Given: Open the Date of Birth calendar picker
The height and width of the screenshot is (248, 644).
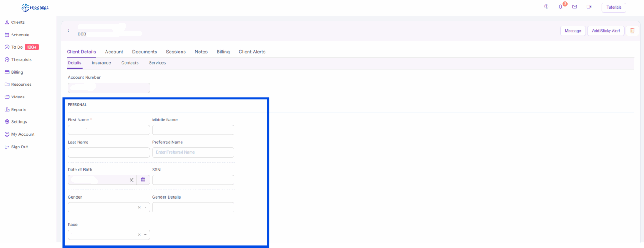Looking at the screenshot, I should [x=143, y=180].
